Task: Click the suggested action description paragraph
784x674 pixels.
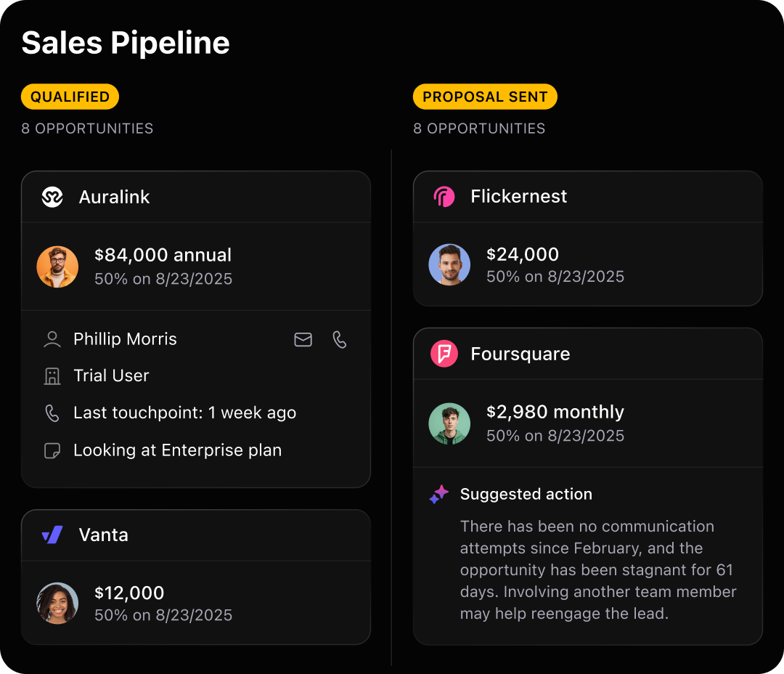Action: (598, 570)
